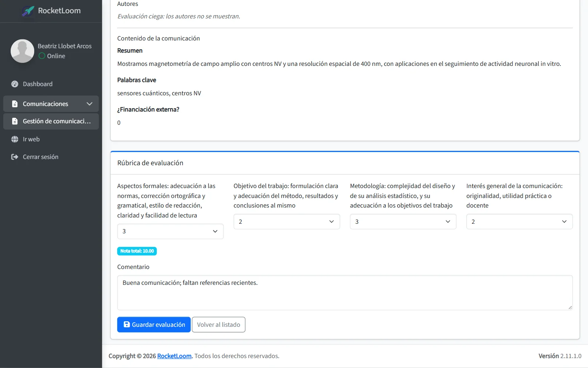588x368 pixels.
Task: Open the Interés general score dropdown
Action: 519,222
